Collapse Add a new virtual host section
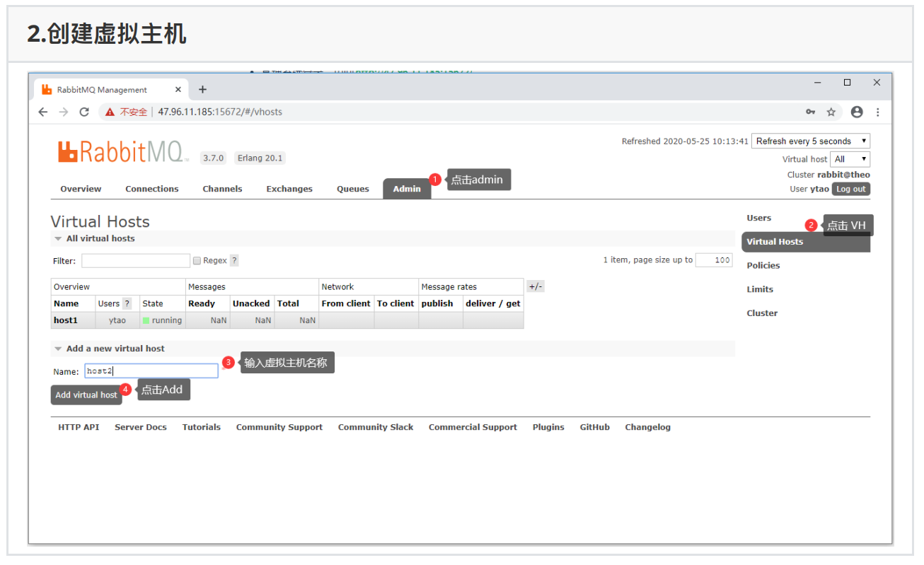924x565 pixels. point(58,349)
